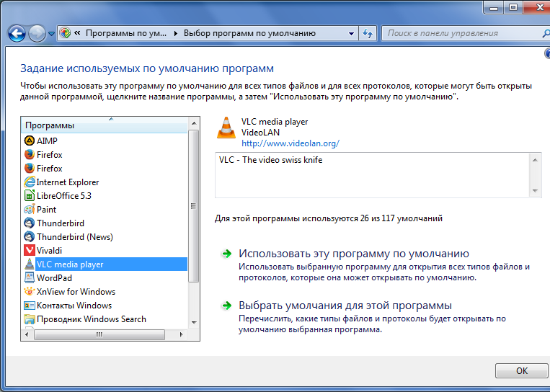This screenshot has height=392, width=550.
Task: Select LibreOffice 5.3 entry
Action: [64, 196]
